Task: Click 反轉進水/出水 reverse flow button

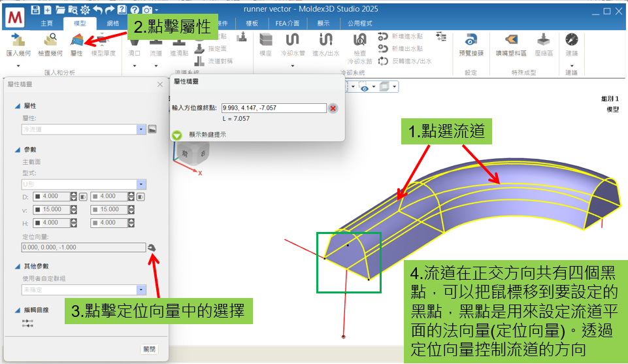Action: 405,61
